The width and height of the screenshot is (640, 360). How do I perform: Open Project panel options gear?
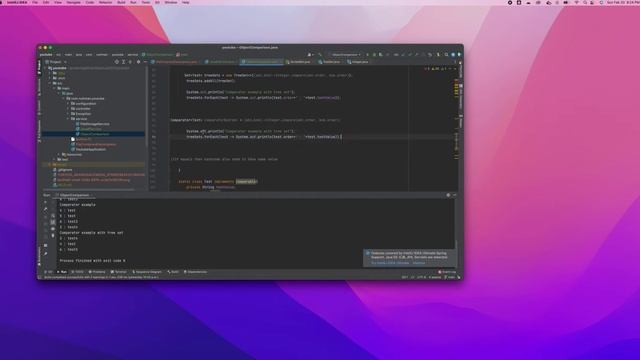coord(138,62)
